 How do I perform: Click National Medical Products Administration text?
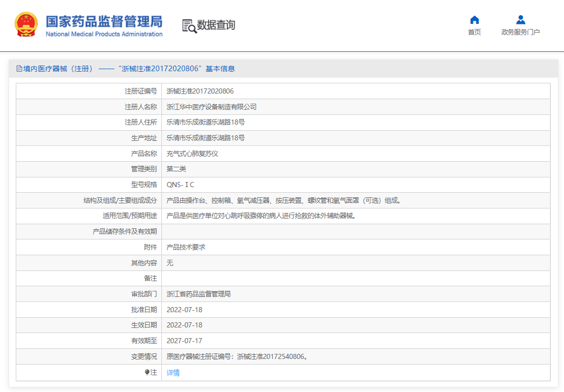pos(104,34)
